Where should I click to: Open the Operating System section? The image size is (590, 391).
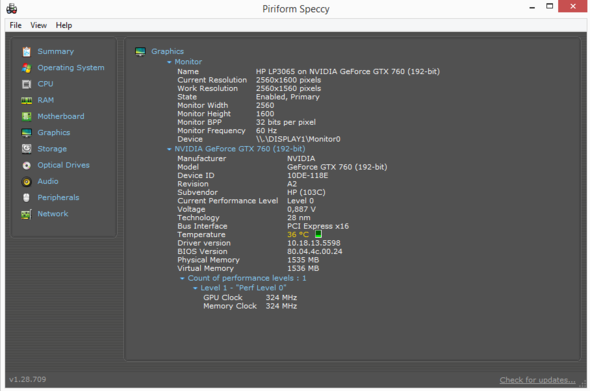pyautogui.click(x=71, y=68)
